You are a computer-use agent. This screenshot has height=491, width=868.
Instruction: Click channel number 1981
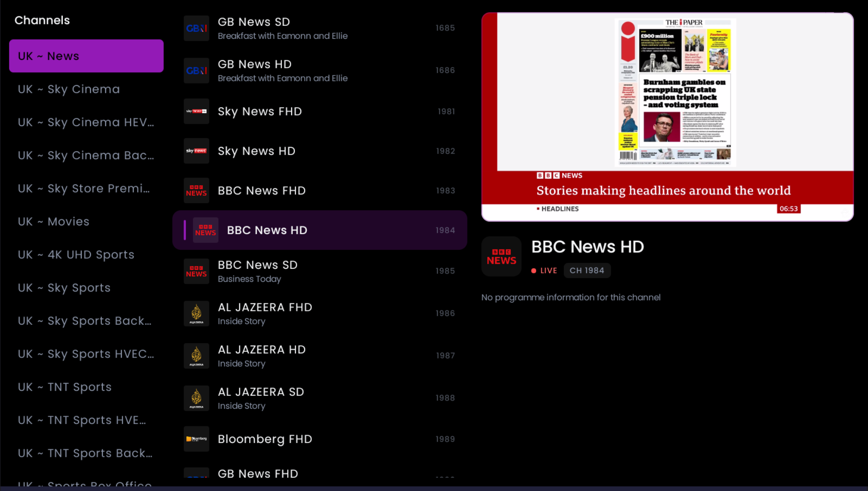click(x=446, y=111)
